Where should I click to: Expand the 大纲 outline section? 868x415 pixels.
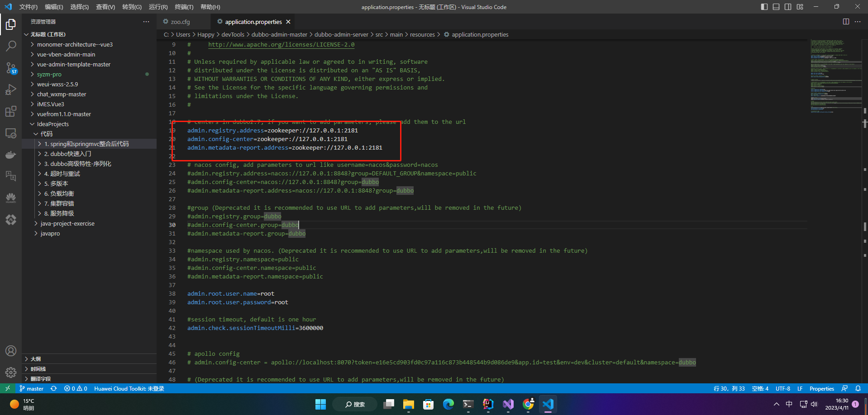[35, 359]
